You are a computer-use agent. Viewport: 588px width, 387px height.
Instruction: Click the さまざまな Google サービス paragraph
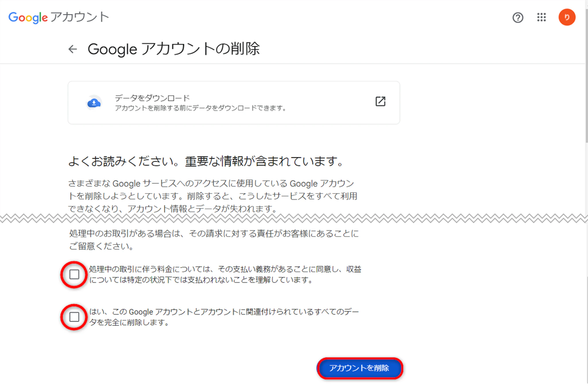click(212, 196)
